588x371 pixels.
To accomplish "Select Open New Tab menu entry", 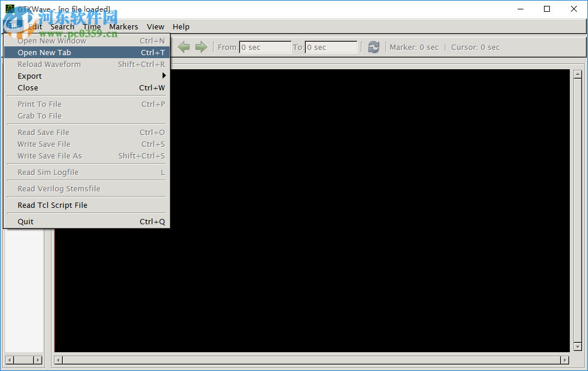I will coord(87,52).
